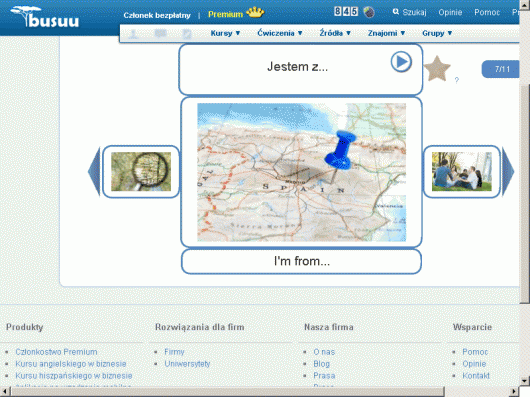The width and height of the screenshot is (530, 397).
Task: Select the magnifying glass map thumbnail
Action: pyautogui.click(x=141, y=172)
